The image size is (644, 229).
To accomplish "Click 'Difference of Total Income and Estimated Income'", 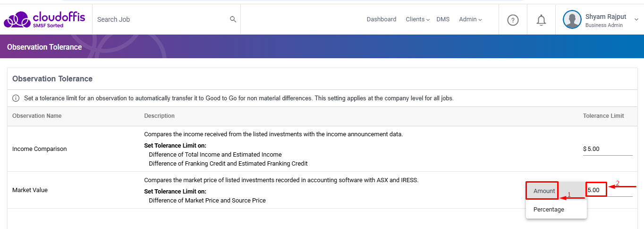I will coord(215,155).
